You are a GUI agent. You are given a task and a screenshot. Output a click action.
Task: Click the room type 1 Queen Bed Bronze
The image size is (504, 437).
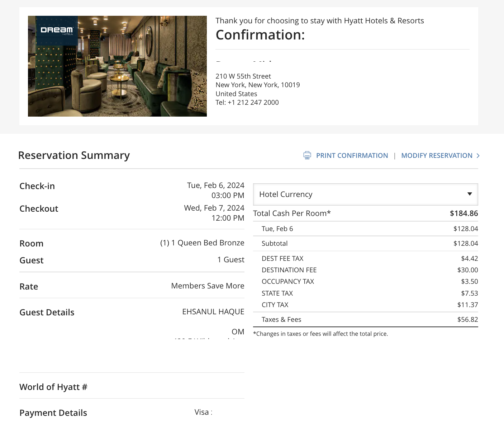coord(208,243)
